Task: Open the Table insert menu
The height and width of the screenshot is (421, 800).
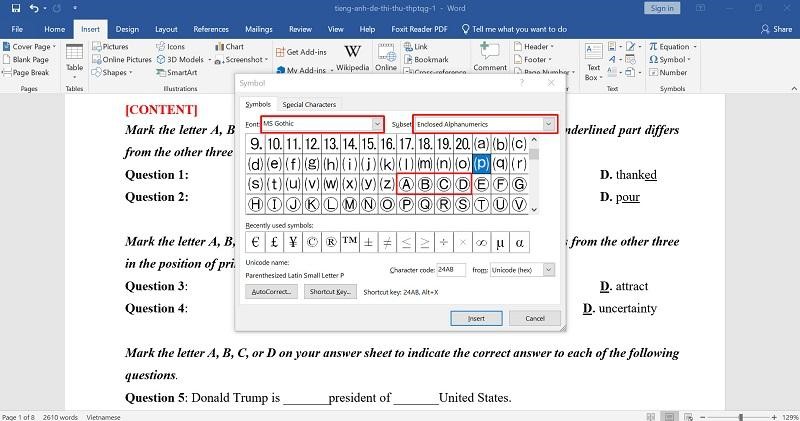Action: 74,61
